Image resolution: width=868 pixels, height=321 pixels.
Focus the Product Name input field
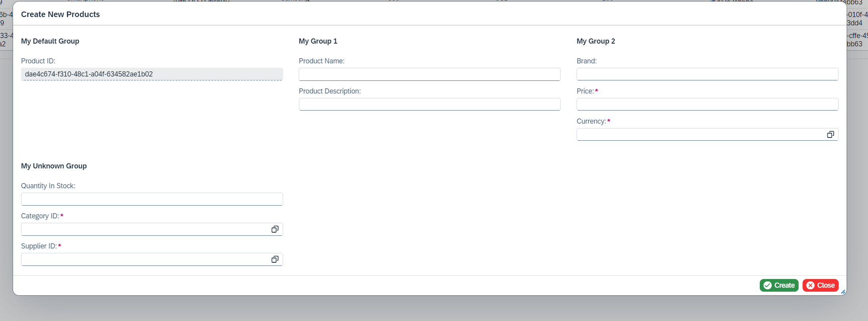[x=429, y=74]
